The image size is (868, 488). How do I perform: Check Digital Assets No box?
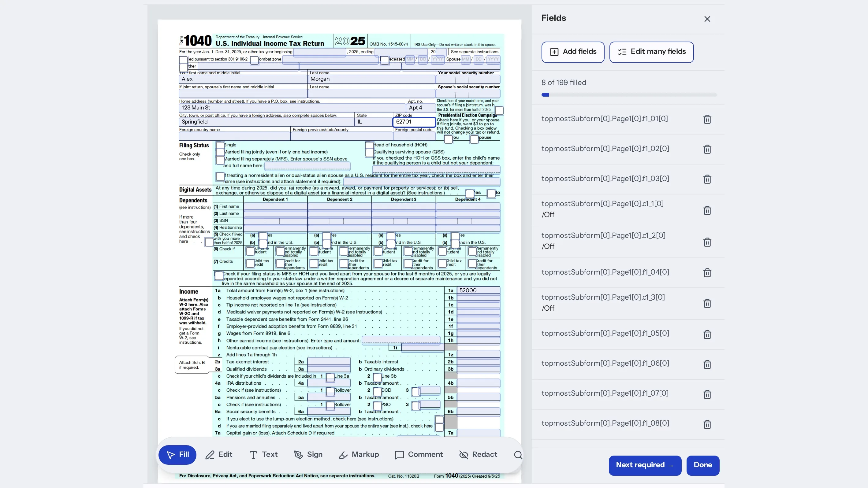pos(491,193)
